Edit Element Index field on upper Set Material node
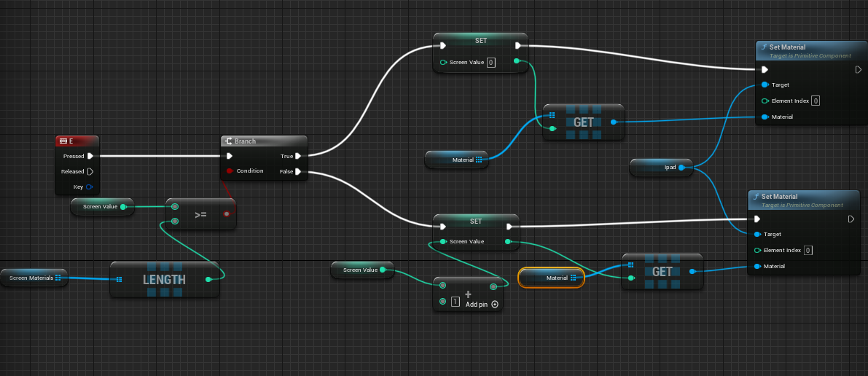This screenshot has height=376, width=868. (x=816, y=101)
